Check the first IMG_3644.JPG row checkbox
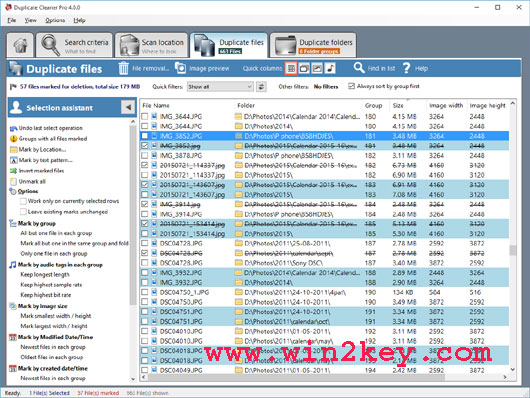Viewport: 530px width, 398px height. tap(145, 116)
